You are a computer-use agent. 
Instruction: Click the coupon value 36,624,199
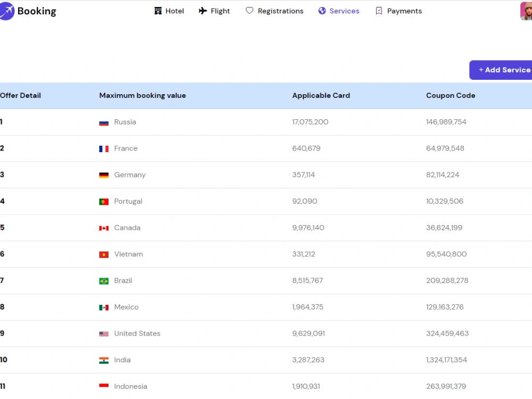(x=444, y=228)
